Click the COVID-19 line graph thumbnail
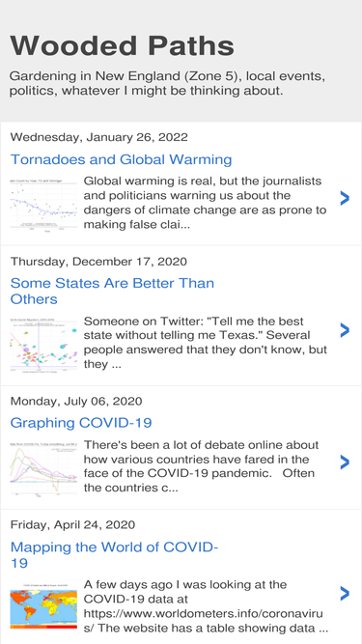362x644 pixels. click(43, 468)
